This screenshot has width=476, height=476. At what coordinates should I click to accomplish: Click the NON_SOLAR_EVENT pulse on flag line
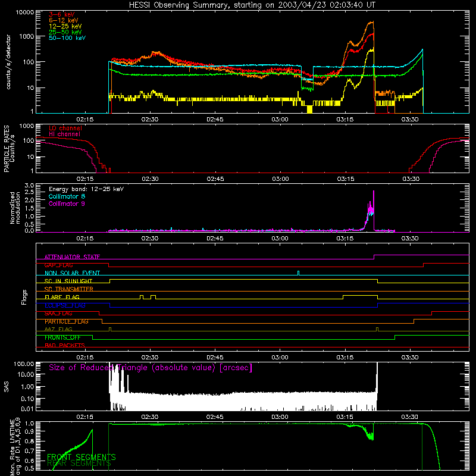pyautogui.click(x=299, y=273)
